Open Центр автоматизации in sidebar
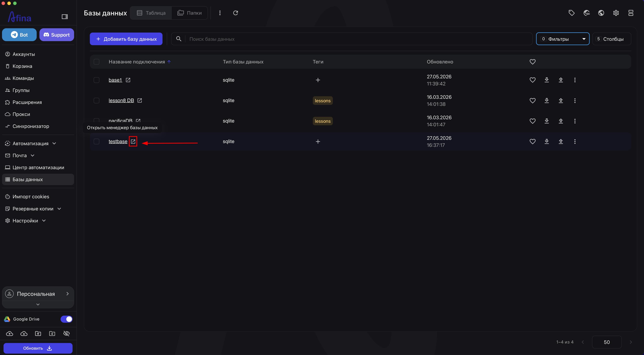 38,167
